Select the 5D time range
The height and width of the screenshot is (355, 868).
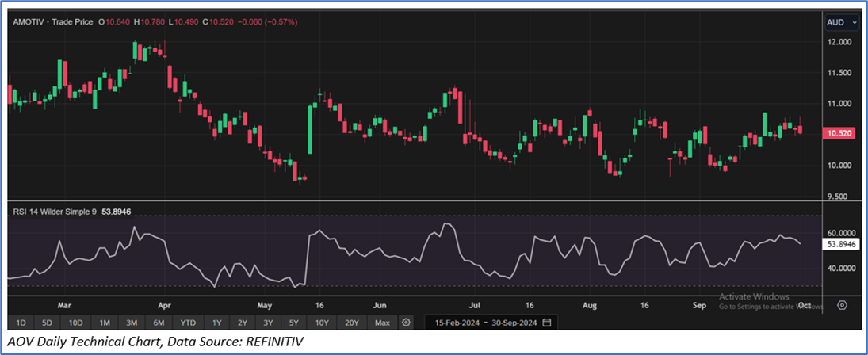coord(48,323)
